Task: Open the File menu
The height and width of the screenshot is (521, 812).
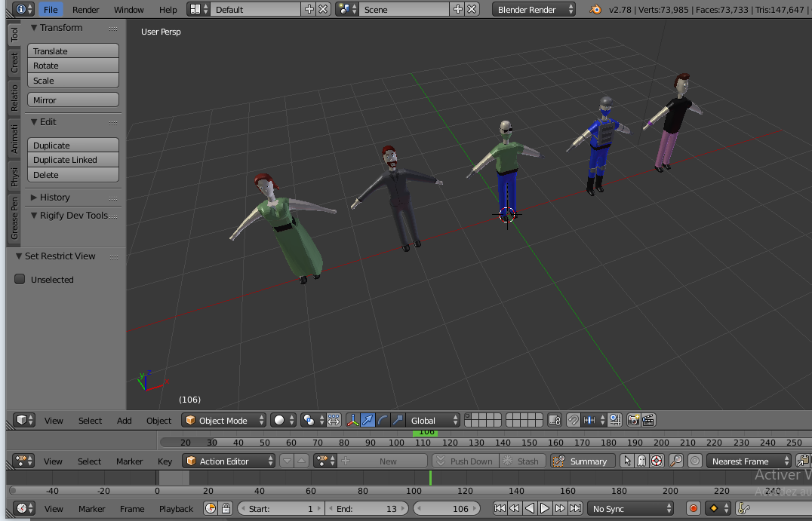Action: tap(50, 10)
